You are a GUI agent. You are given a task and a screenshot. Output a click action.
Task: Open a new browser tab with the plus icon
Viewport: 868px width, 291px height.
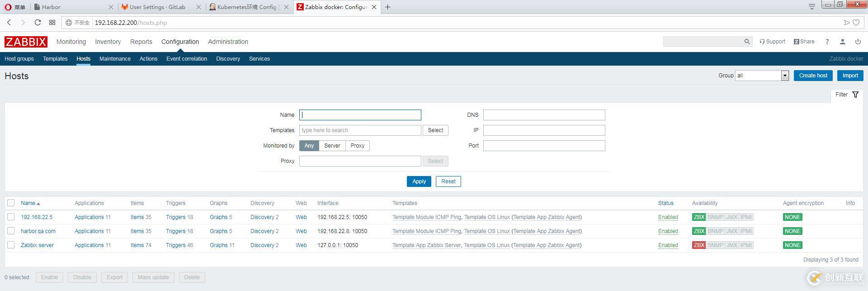387,7
